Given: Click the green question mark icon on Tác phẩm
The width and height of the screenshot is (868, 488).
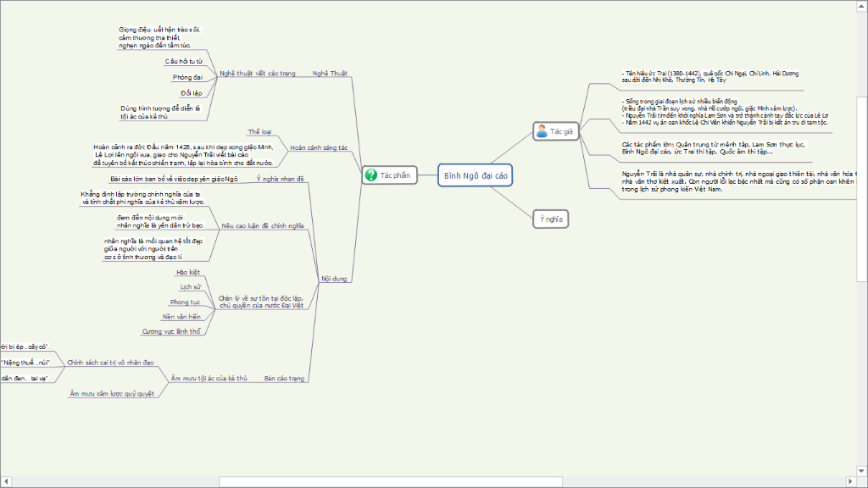Looking at the screenshot, I should pyautogui.click(x=371, y=175).
